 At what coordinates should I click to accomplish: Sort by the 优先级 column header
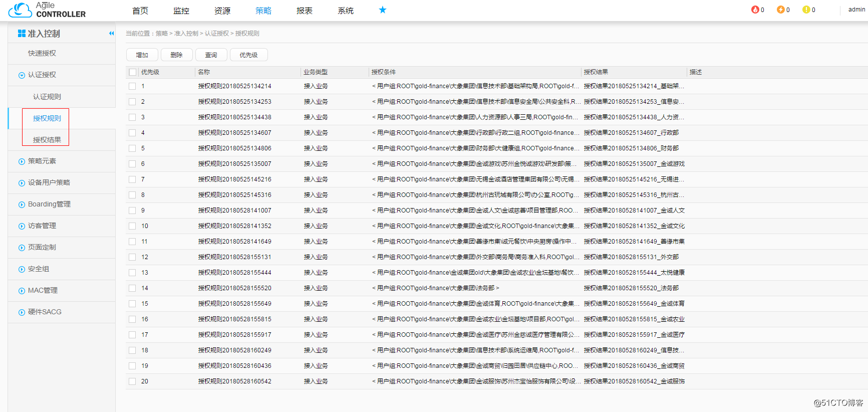pyautogui.click(x=150, y=72)
